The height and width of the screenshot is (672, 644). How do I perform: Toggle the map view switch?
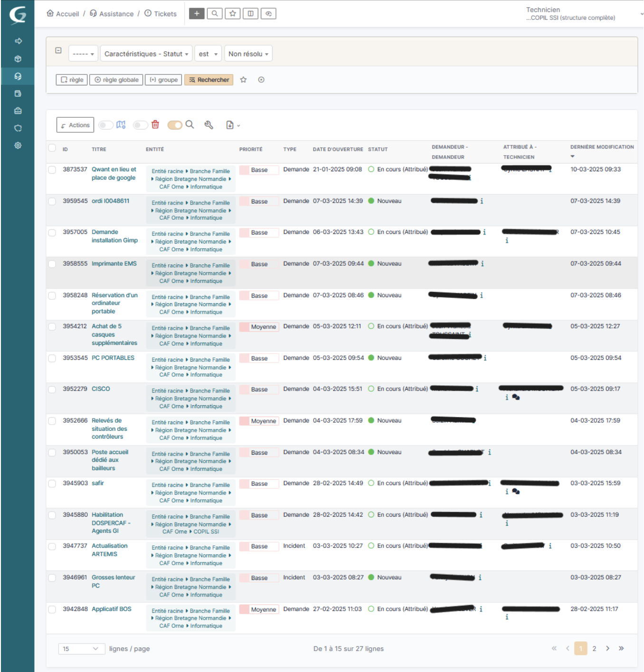pyautogui.click(x=106, y=125)
